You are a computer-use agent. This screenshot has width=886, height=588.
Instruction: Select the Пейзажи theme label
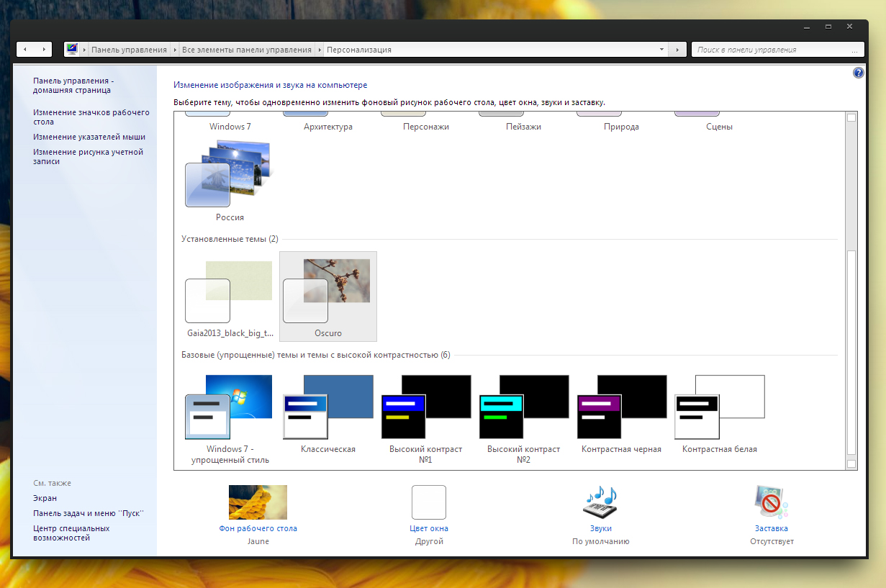pos(524,127)
